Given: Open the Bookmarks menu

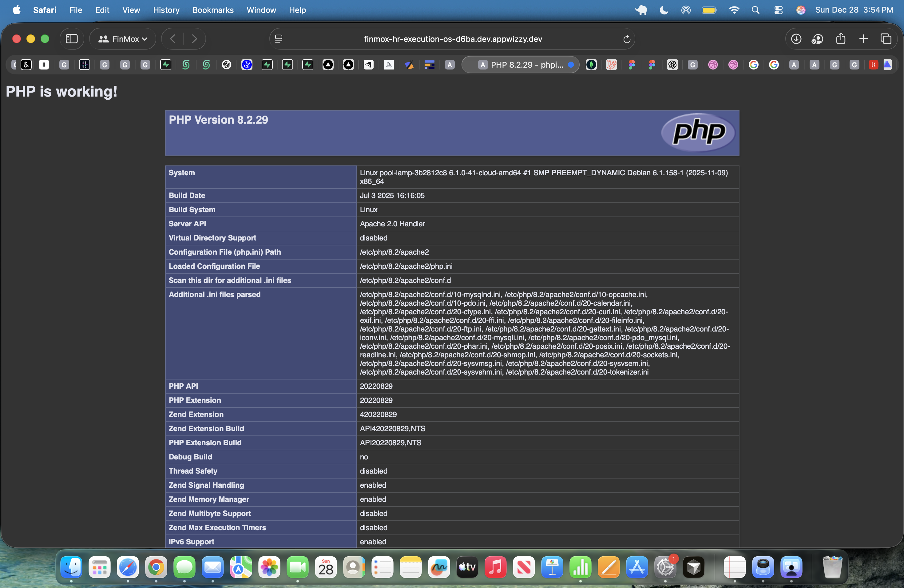Looking at the screenshot, I should [213, 10].
